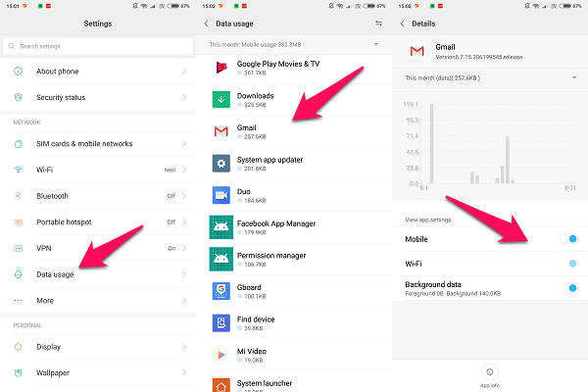Open the green Downloads app icon

coord(221,99)
